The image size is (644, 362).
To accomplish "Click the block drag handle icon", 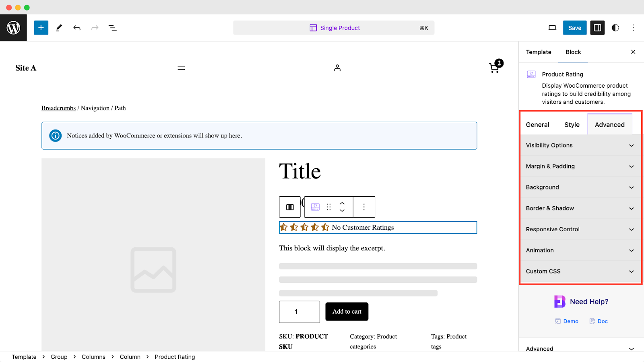I will pos(329,207).
